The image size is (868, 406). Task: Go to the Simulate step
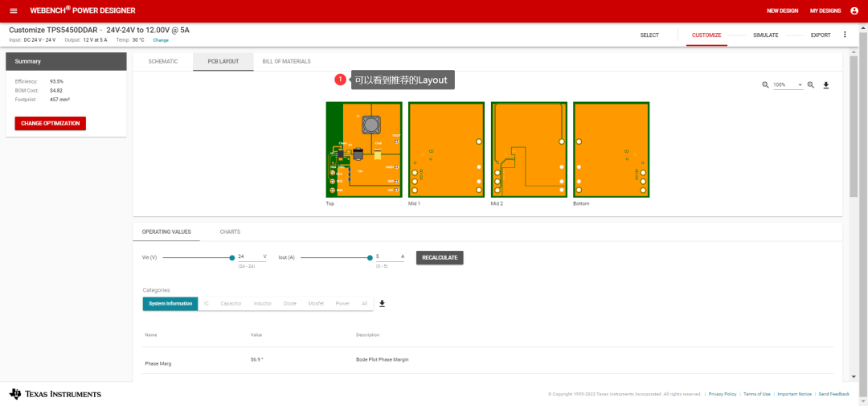tap(766, 35)
